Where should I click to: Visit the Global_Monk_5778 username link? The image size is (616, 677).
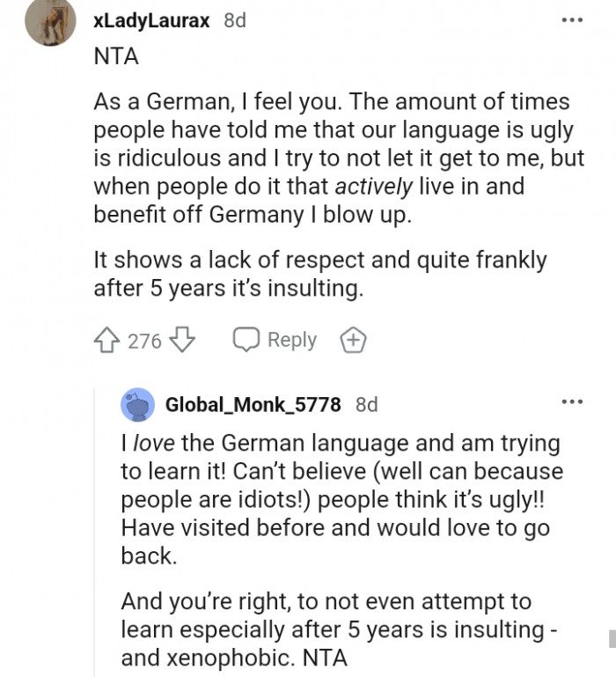[x=253, y=405]
